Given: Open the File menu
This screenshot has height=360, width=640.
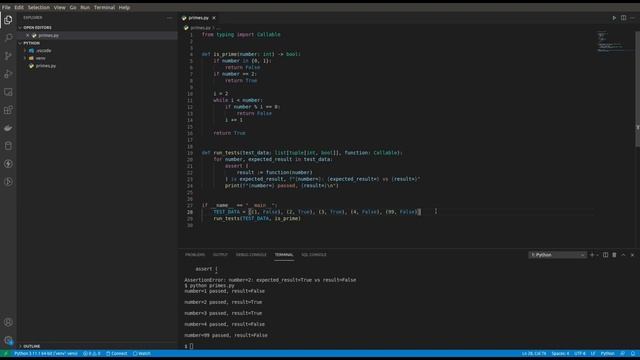Looking at the screenshot, I should (6, 7).
